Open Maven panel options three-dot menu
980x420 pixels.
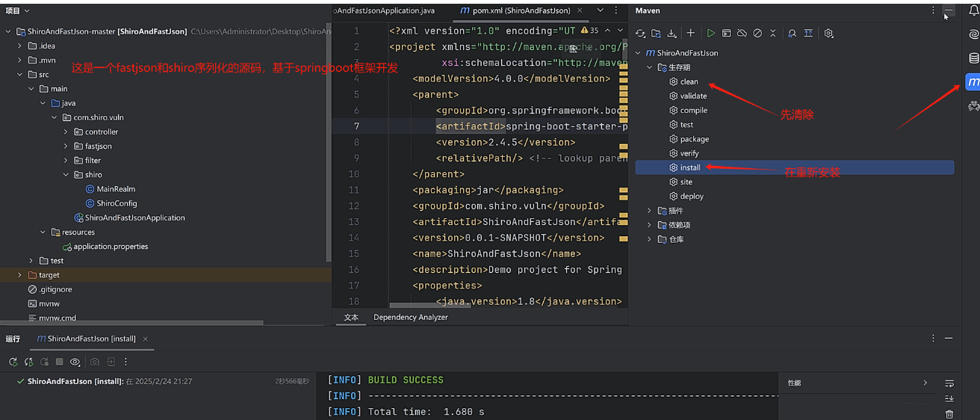[933, 10]
